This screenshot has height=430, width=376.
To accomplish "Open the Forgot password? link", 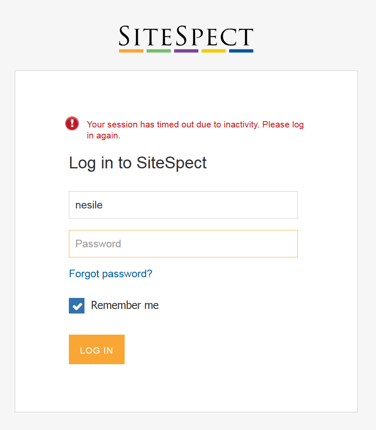I will coord(111,274).
